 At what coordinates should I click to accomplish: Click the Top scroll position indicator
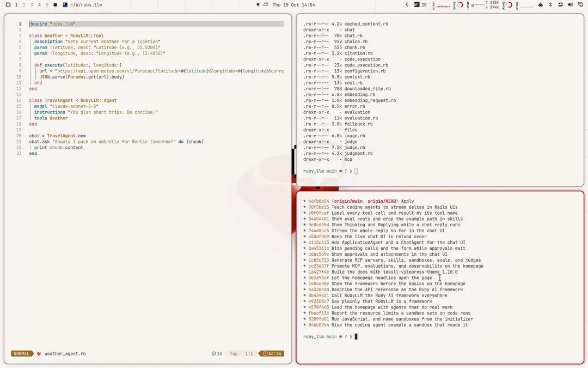234,354
